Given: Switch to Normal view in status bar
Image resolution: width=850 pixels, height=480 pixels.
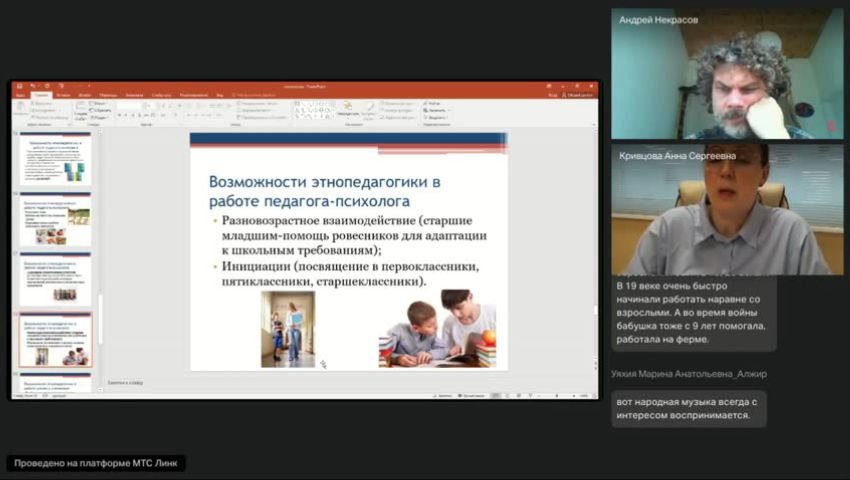Looking at the screenshot, I should tap(495, 396).
